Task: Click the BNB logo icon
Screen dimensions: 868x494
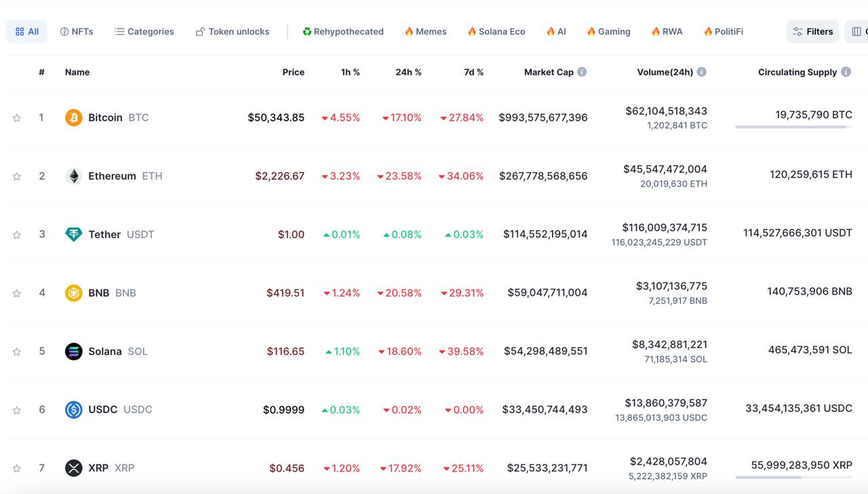Action: coord(73,292)
